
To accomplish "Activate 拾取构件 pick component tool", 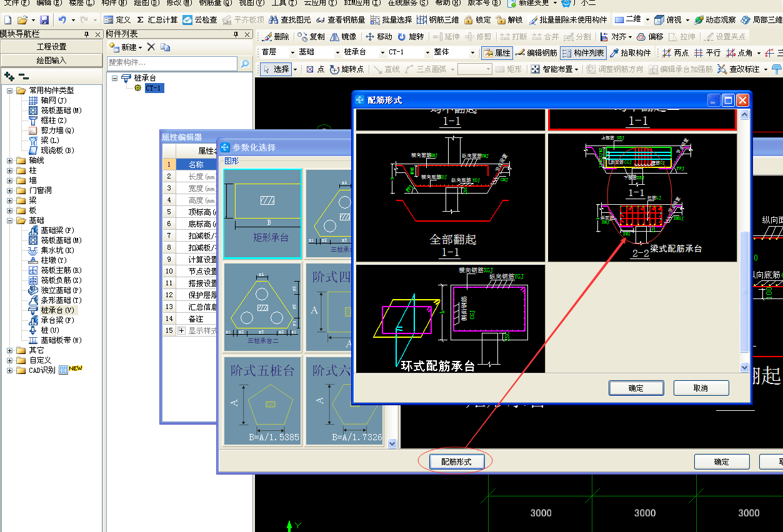I will pyautogui.click(x=630, y=53).
